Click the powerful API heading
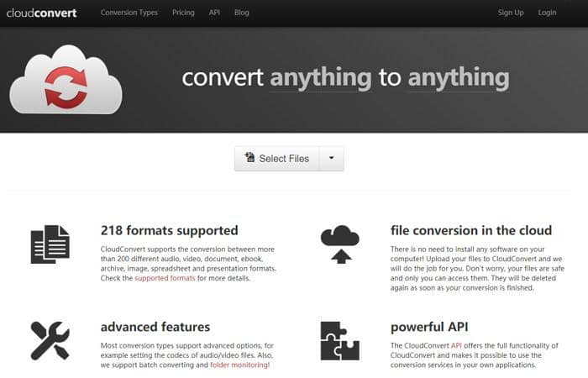Viewport: 588px width, 378px height. [x=429, y=327]
